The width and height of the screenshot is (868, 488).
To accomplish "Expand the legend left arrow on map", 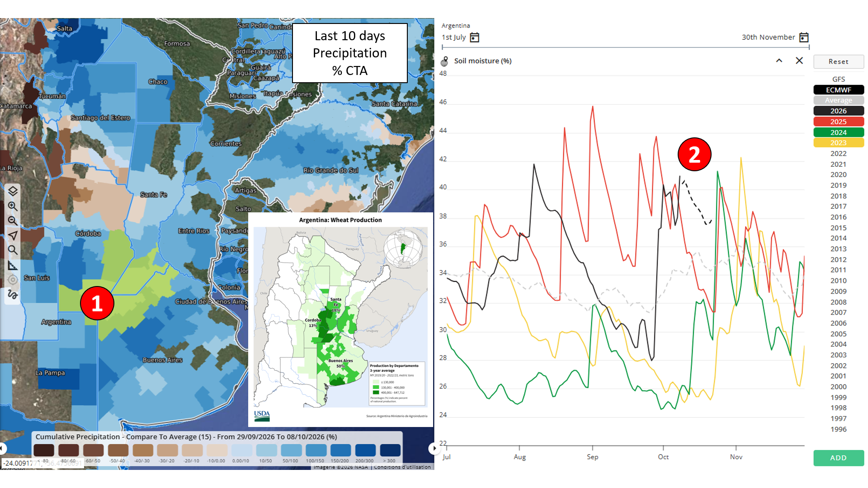I will (x=2, y=448).
